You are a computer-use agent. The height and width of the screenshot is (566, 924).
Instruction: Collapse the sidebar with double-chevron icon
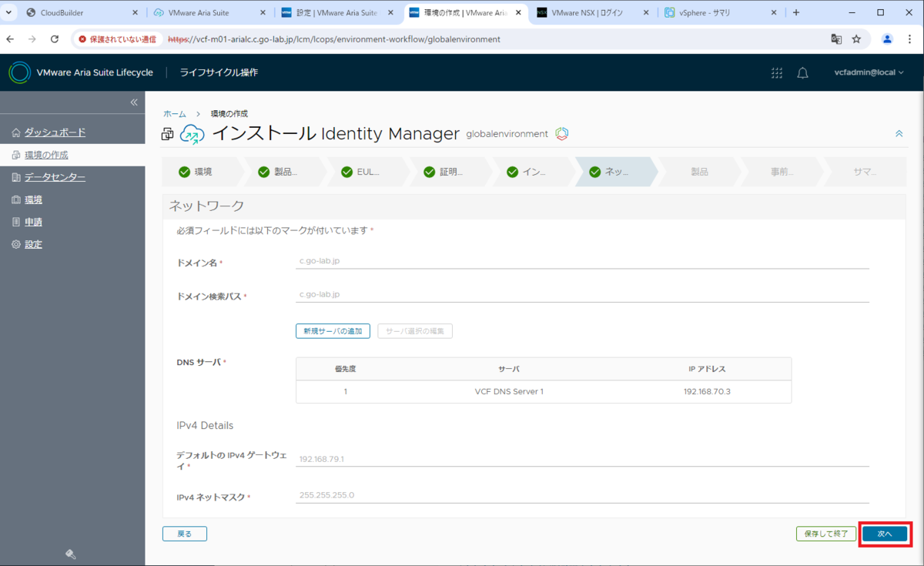[133, 102]
